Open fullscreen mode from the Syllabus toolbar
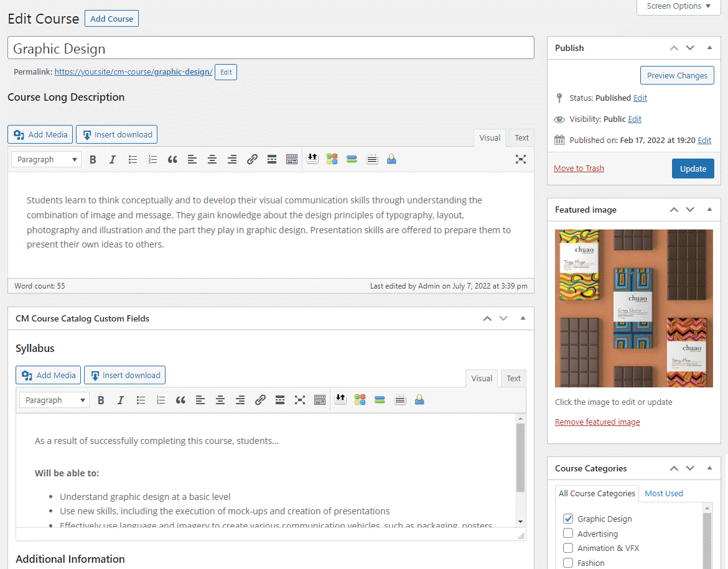Image resolution: width=728 pixels, height=569 pixels. point(300,400)
